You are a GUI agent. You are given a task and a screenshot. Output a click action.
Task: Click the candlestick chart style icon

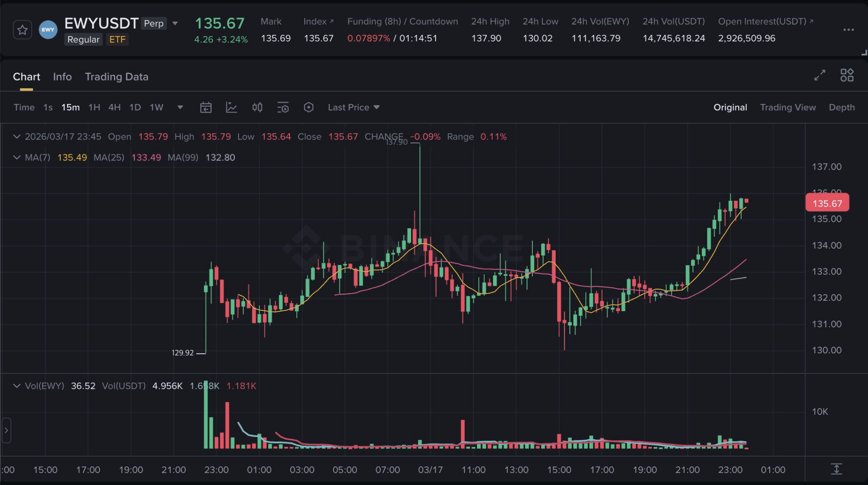(257, 107)
